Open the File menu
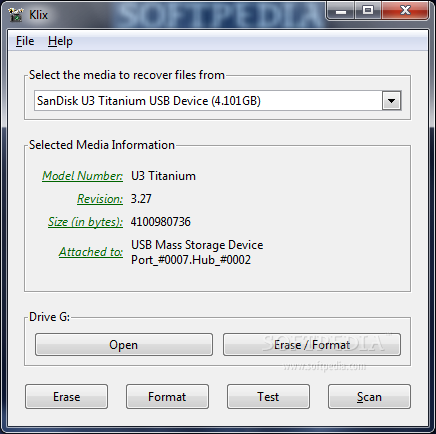This screenshot has height=434, width=436. [25, 41]
